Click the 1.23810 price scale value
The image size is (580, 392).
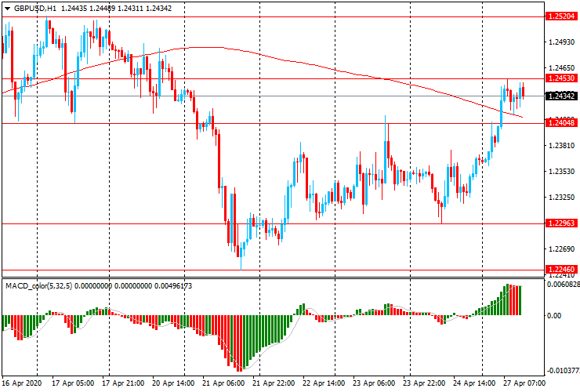click(562, 146)
